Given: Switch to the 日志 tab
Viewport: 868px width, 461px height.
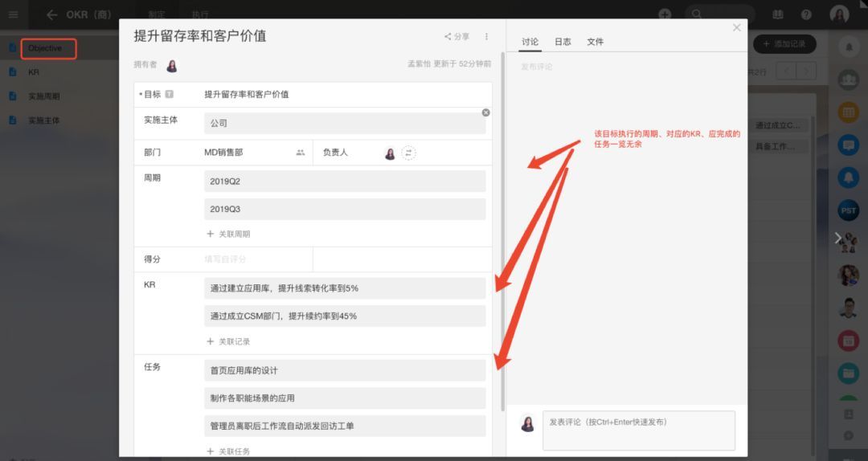Looking at the screenshot, I should pyautogui.click(x=563, y=42).
